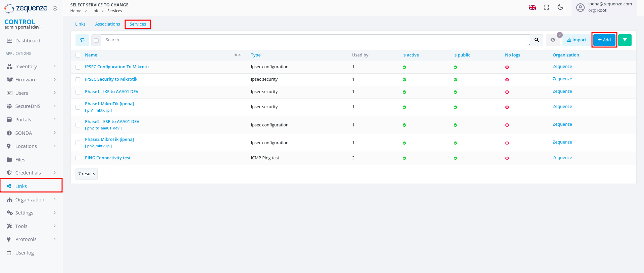644x273 pixels.
Task: Check the select-all checkbox in Name header
Action: (x=78, y=55)
